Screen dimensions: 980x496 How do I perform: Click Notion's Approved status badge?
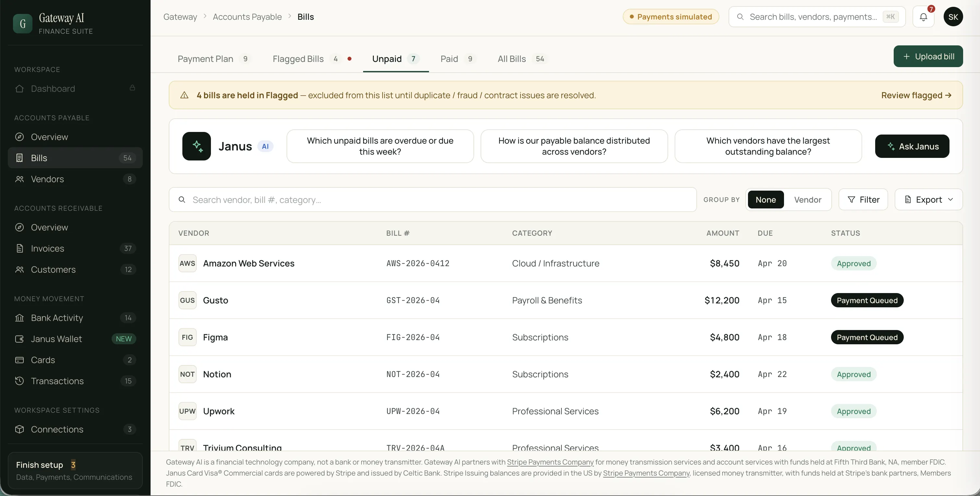pos(853,374)
